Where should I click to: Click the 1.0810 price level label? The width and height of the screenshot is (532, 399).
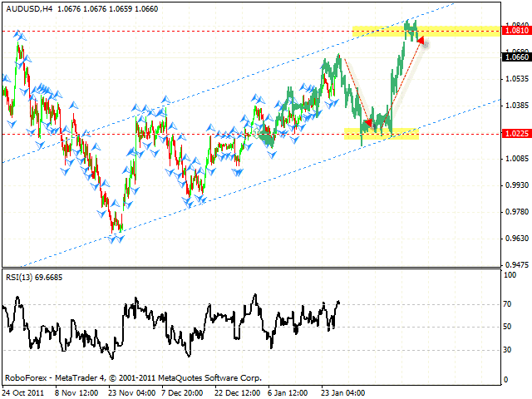pos(515,31)
